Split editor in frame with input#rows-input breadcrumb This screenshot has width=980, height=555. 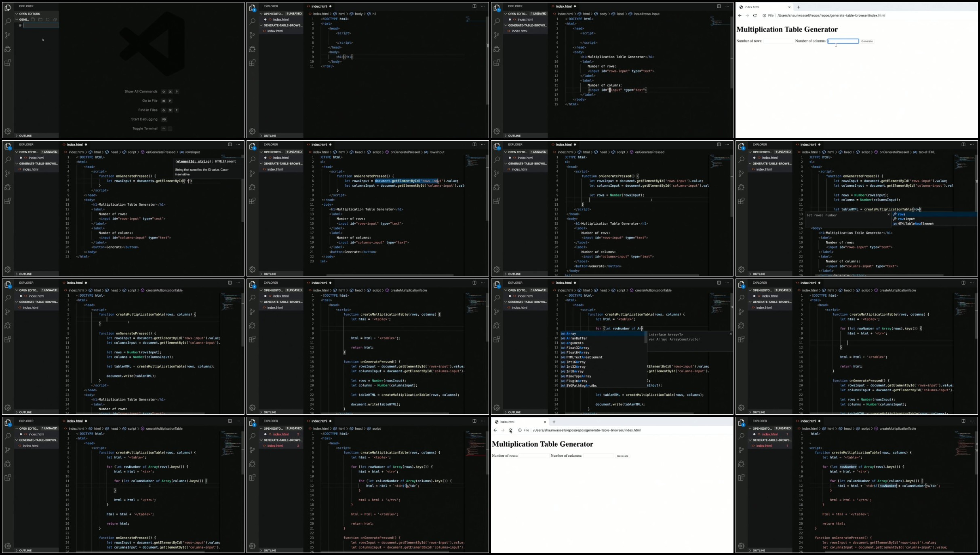[719, 6]
